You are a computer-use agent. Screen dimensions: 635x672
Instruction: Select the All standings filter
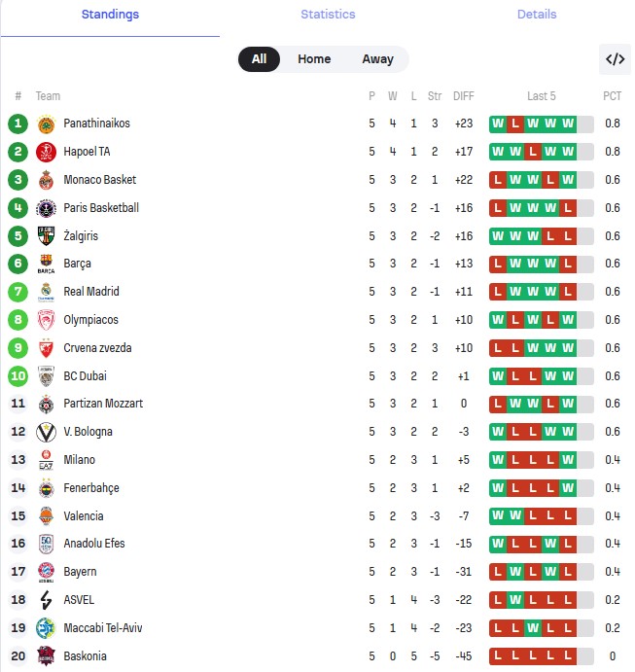pos(259,59)
